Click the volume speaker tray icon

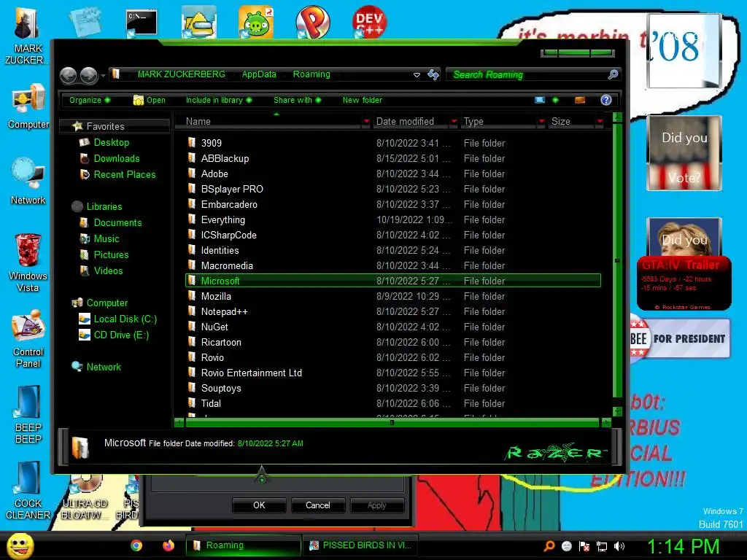click(619, 546)
